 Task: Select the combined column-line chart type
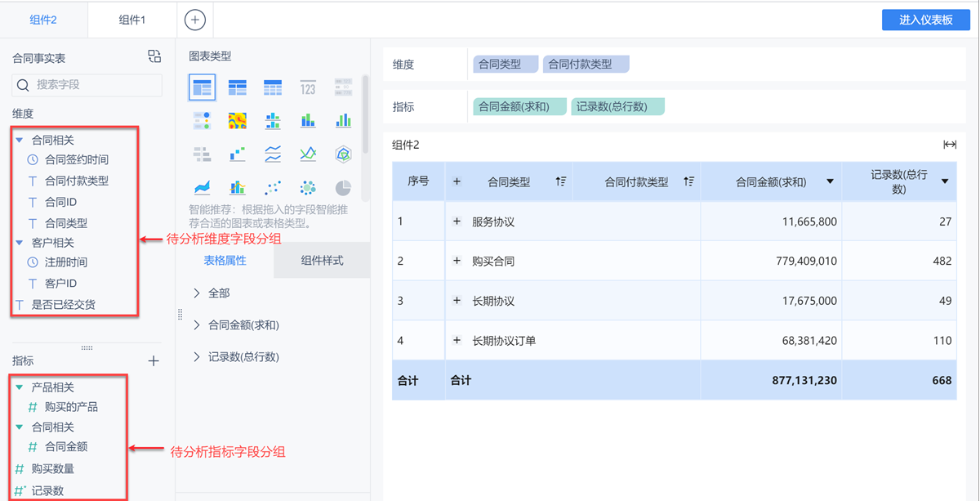point(238,188)
